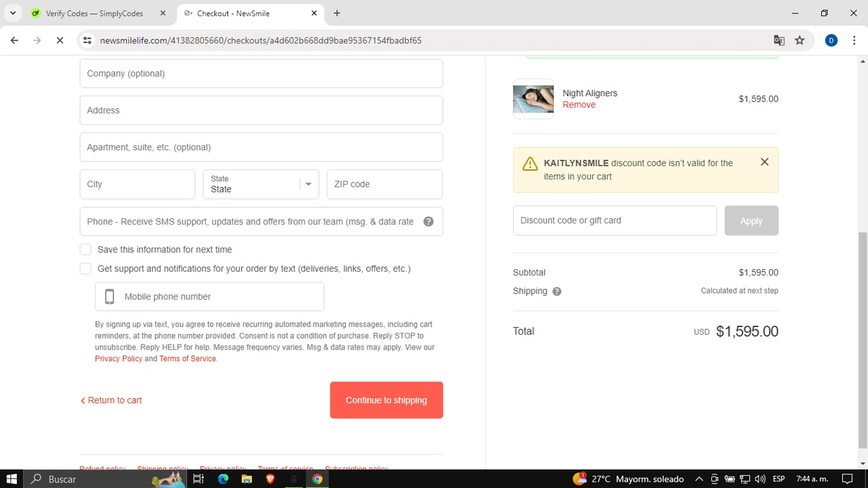The width and height of the screenshot is (868, 488).
Task: Open the weather widget showing 27°C
Action: pyautogui.click(x=628, y=479)
